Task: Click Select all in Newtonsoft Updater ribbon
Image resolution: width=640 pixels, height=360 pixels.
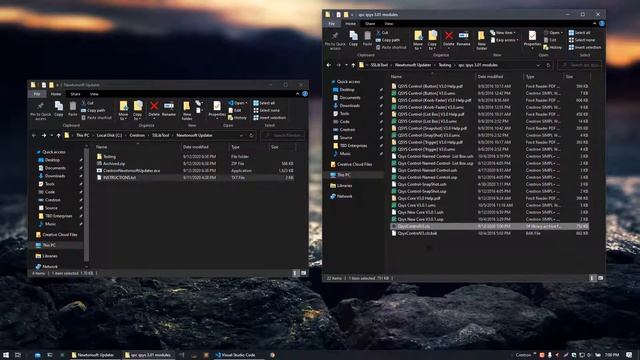Action: (x=264, y=103)
